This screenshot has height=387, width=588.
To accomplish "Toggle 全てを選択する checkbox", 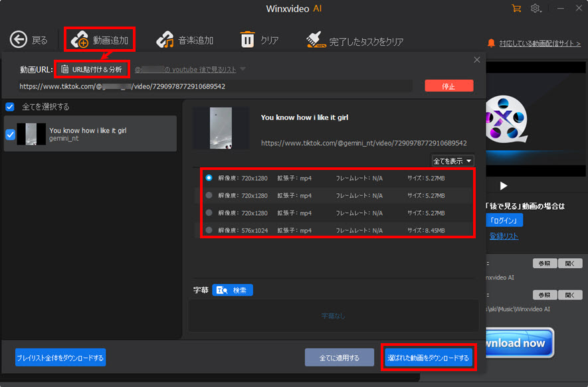I will point(10,107).
